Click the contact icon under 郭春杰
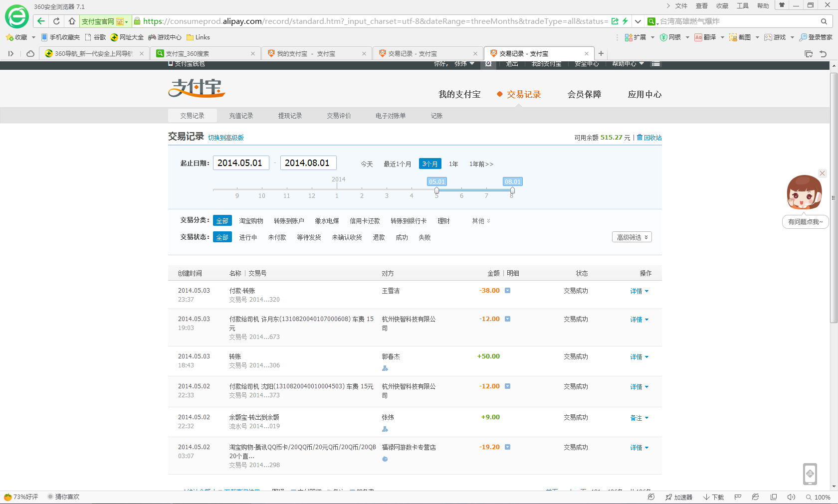 385,368
